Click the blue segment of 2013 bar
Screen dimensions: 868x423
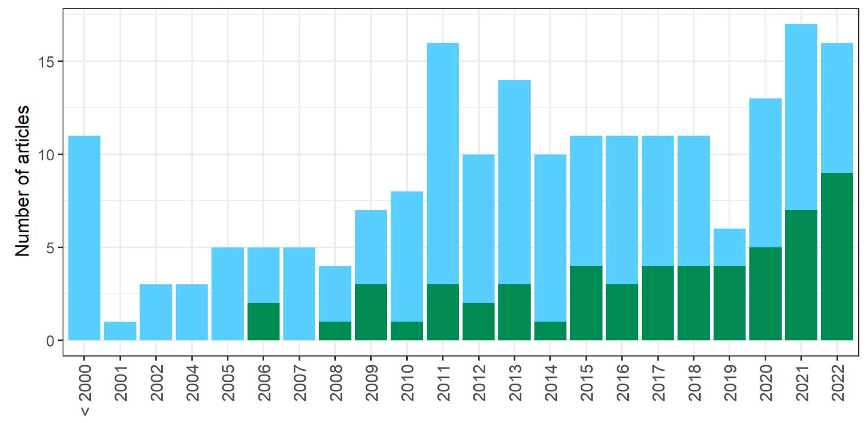pos(514,182)
